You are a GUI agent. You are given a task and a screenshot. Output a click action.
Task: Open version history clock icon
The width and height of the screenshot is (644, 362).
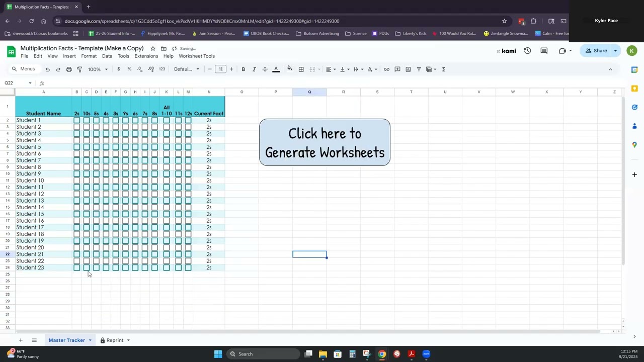coord(527,51)
